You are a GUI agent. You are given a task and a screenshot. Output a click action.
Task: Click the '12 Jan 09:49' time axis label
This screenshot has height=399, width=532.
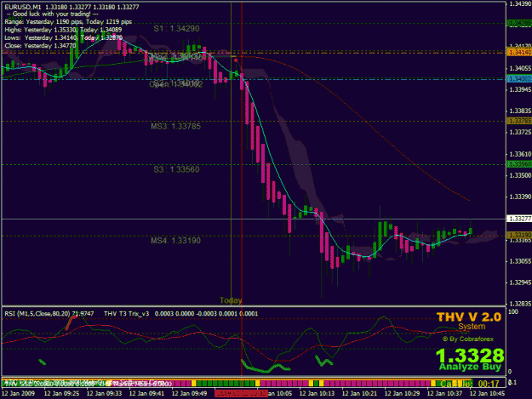point(189,393)
